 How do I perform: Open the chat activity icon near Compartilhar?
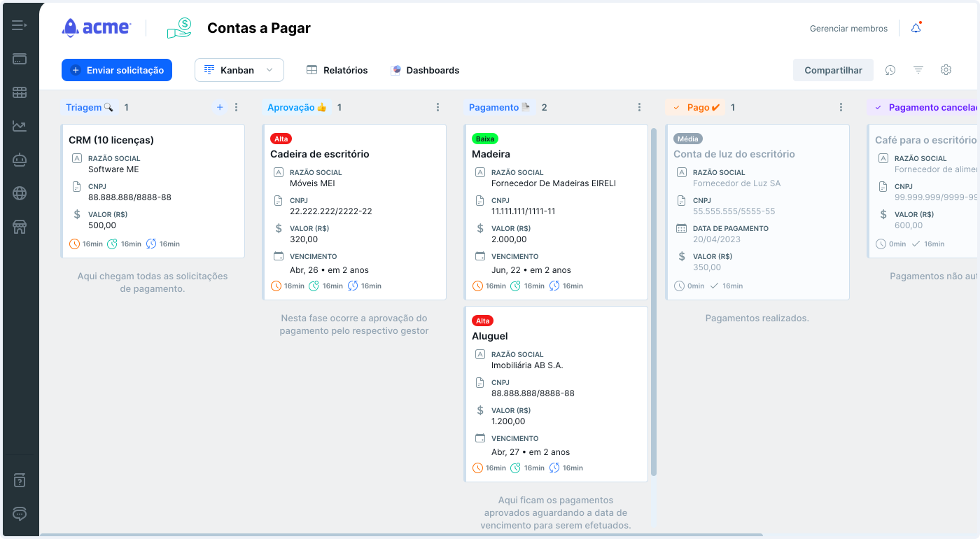click(890, 70)
